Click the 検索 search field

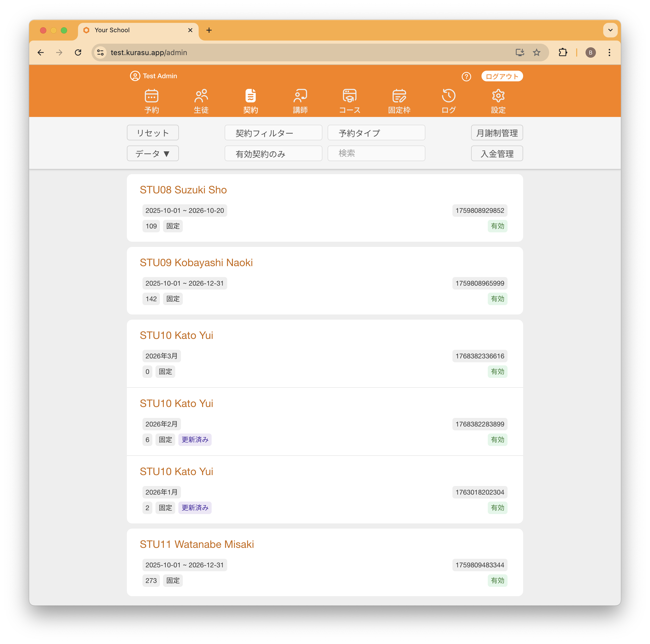pos(376,154)
